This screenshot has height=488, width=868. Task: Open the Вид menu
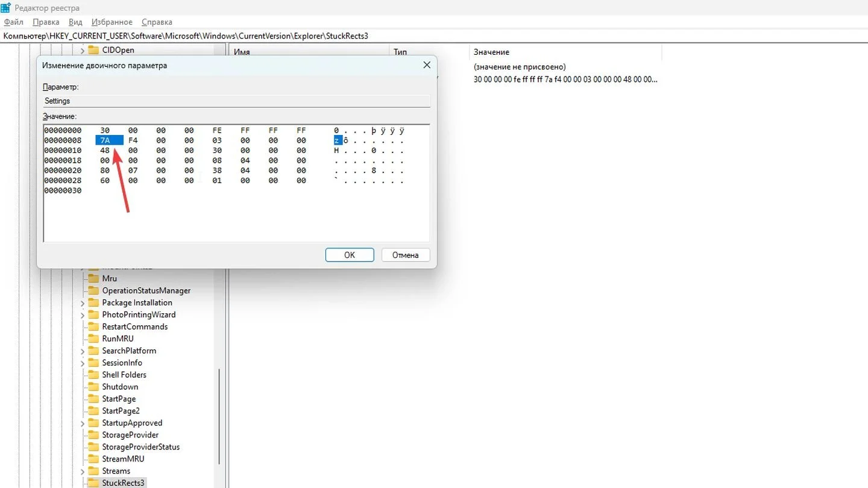(x=75, y=22)
